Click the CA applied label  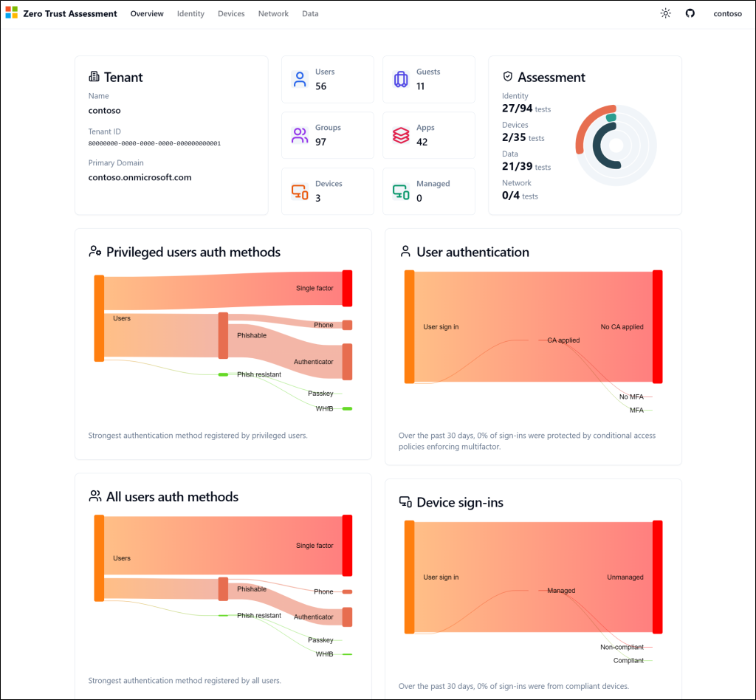563,340
